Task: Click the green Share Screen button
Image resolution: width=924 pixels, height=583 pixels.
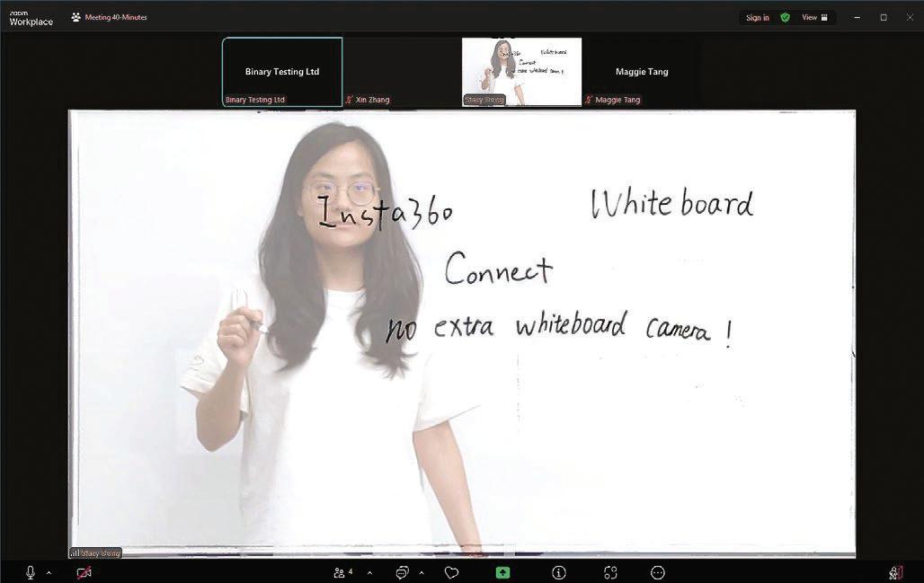Action: [x=502, y=572]
